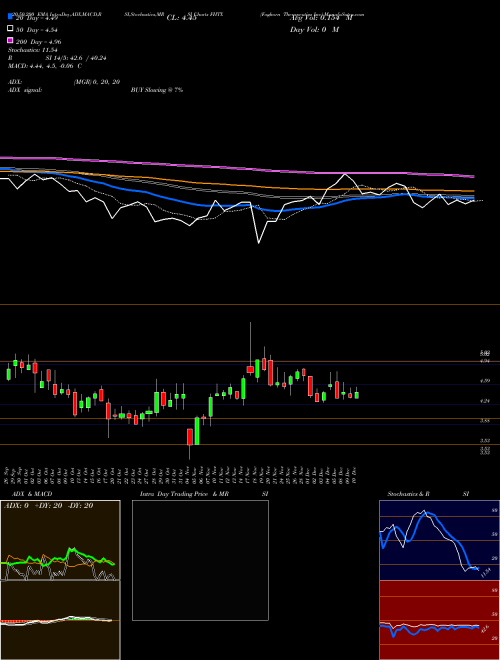Click the 'ADX: 0 +DY: 20 -DY: 20' header
The image size is (500, 660).
pyautogui.click(x=48, y=506)
